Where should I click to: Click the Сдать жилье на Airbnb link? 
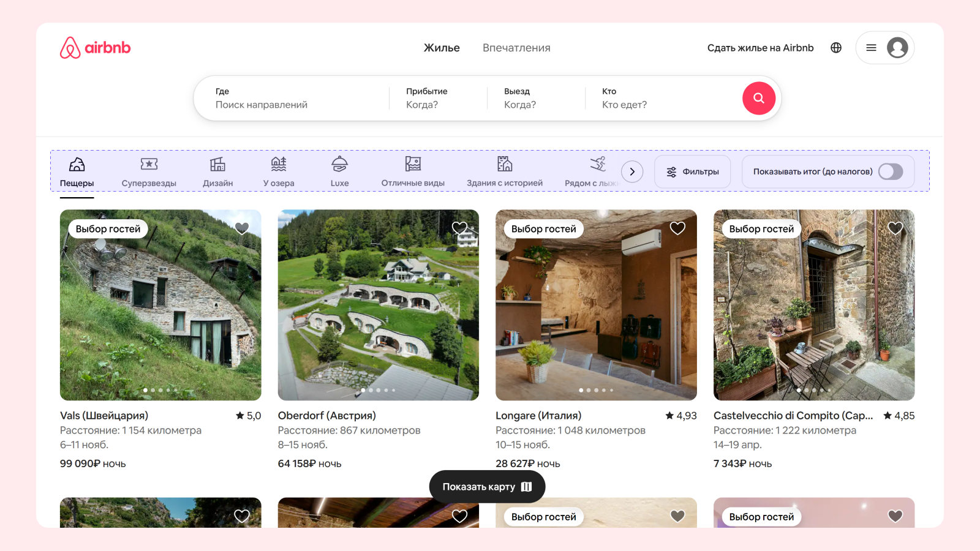coord(760,47)
